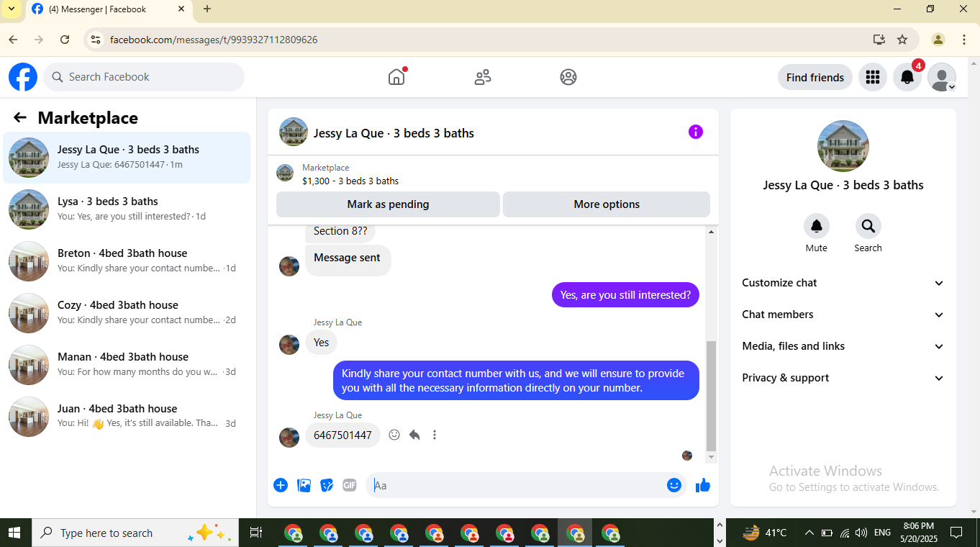Open Chrome three-dot menu
The width and height of the screenshot is (980, 547).
tap(964, 40)
